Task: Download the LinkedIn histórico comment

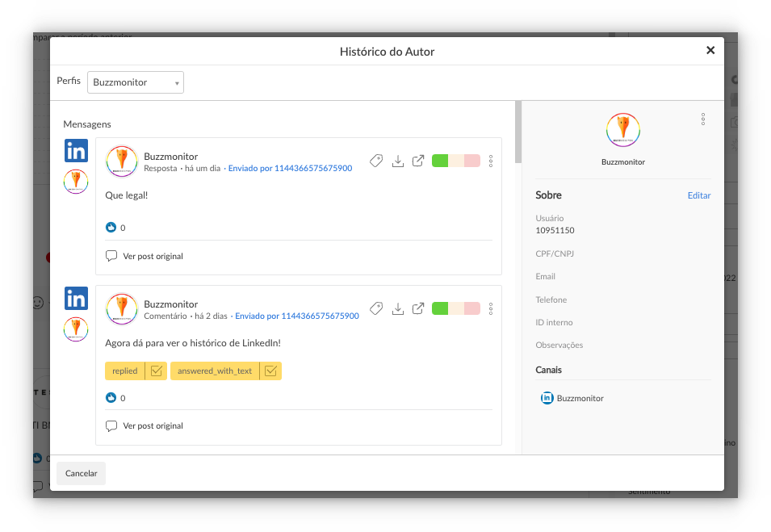Action: pos(397,308)
